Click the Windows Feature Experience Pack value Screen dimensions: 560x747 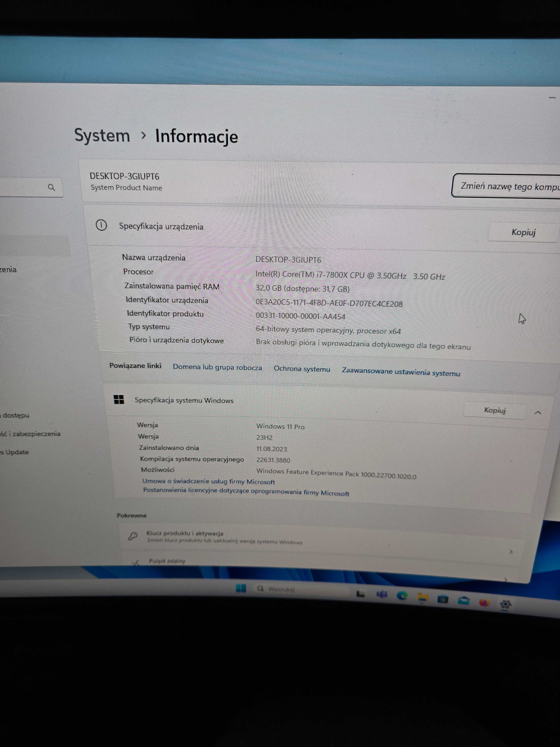[x=336, y=473]
